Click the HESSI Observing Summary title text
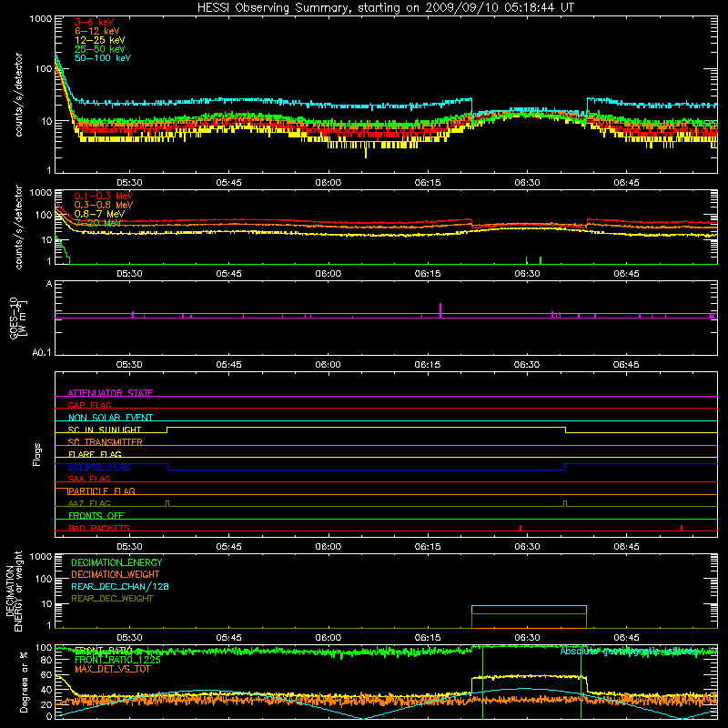This screenshot has height=728, width=728. (x=385, y=8)
